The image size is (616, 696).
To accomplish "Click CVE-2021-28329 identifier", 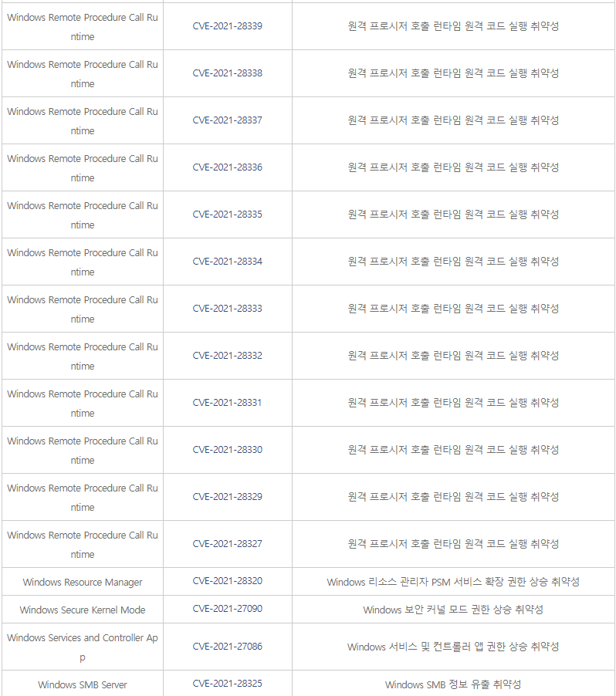I will click(227, 497).
